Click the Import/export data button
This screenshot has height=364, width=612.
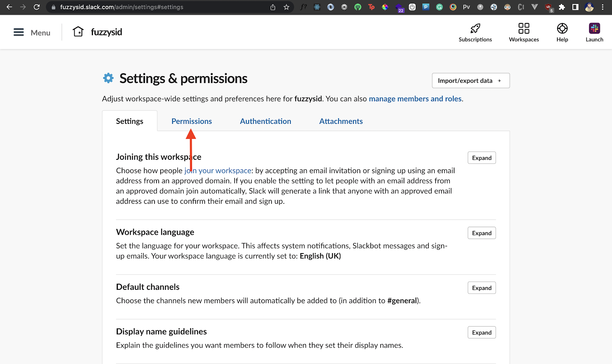tap(471, 81)
